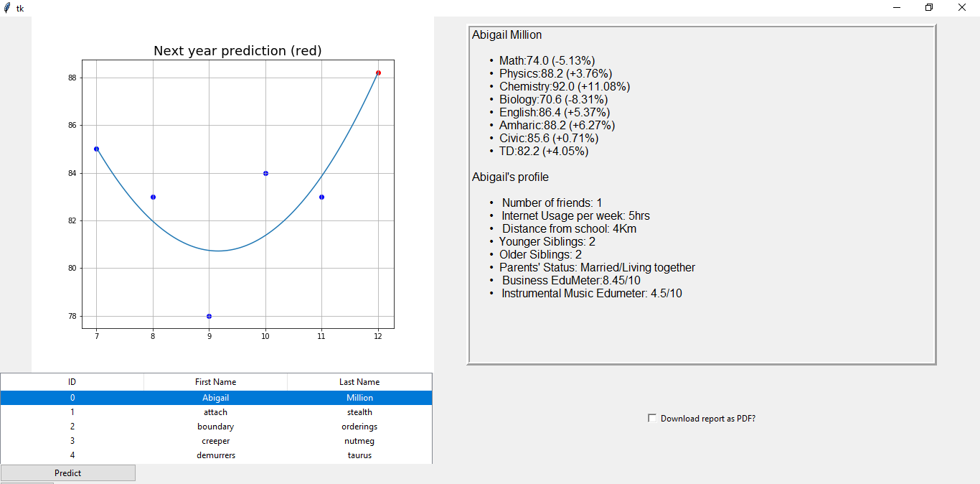Enable Download report as PDF checkbox
Image resolution: width=980 pixels, height=484 pixels.
[x=652, y=419]
